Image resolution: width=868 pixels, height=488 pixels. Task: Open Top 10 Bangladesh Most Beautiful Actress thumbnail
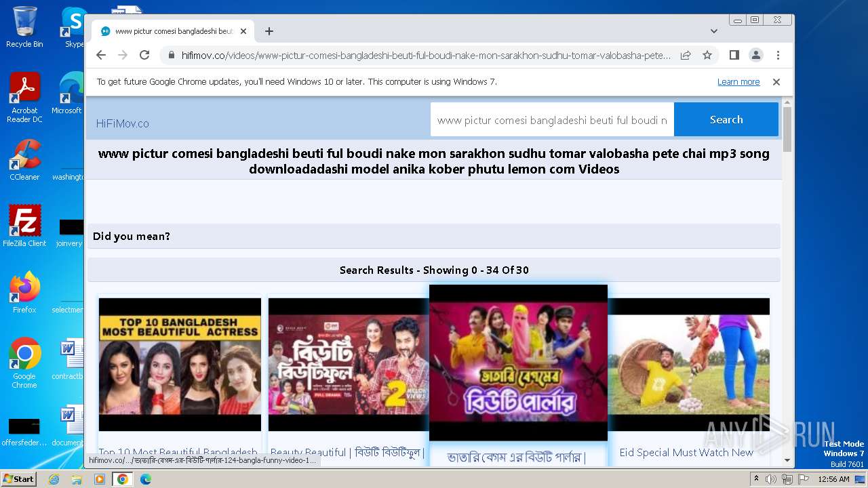(180, 365)
